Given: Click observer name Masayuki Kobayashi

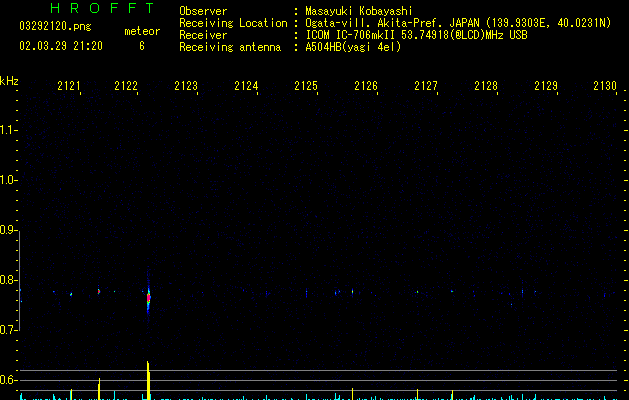Looking at the screenshot, I should (x=359, y=11).
